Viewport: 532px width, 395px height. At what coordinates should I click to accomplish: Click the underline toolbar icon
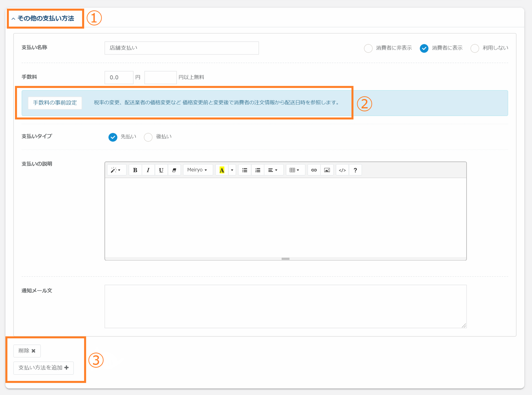(x=161, y=170)
